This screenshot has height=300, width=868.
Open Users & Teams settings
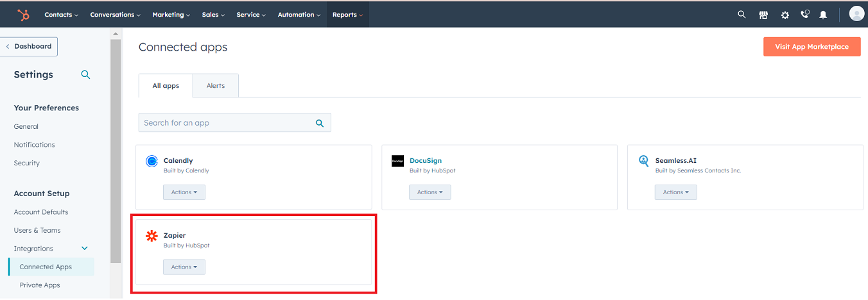pos(37,231)
